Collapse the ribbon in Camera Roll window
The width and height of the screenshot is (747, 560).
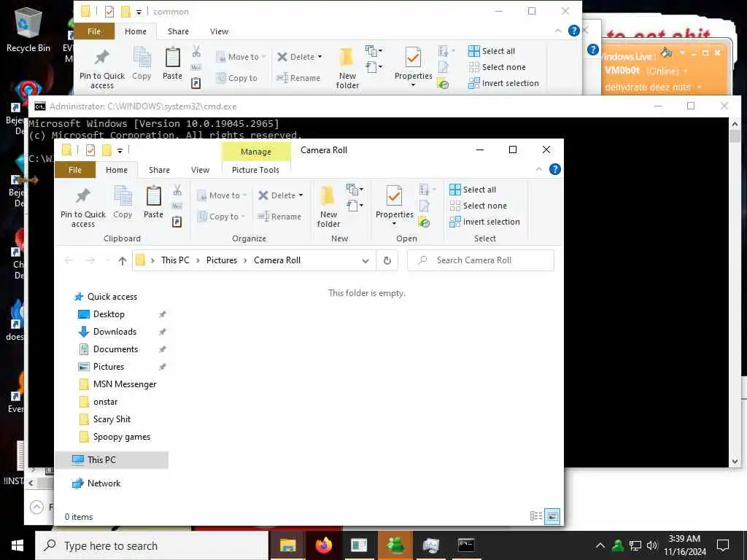[539, 169]
